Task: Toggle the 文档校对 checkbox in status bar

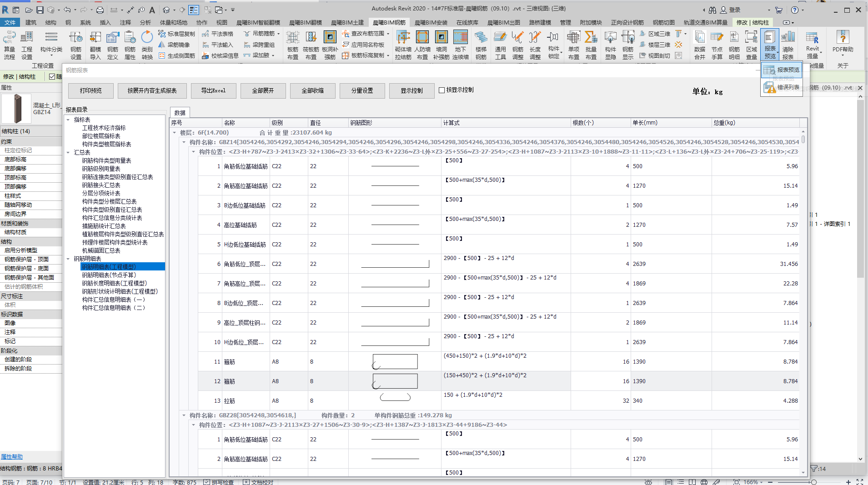Action: pyautogui.click(x=246, y=482)
